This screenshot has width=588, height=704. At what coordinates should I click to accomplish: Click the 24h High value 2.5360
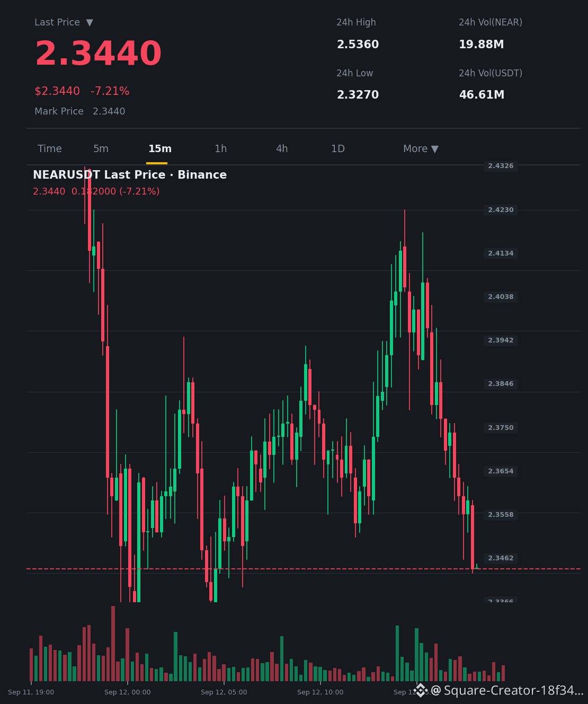pos(358,45)
